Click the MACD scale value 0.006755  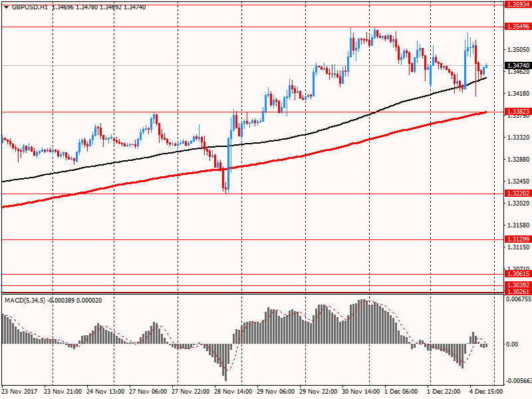(519, 299)
